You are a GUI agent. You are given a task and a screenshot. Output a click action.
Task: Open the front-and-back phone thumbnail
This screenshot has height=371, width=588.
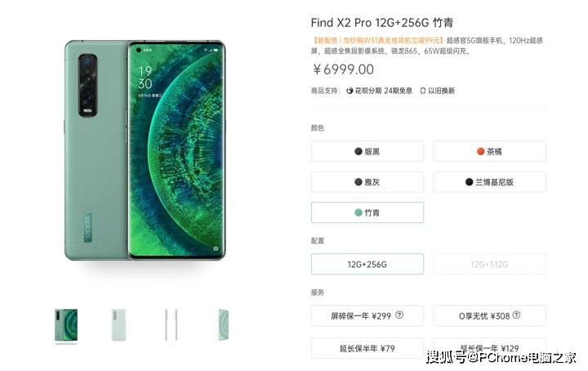pyautogui.click(x=66, y=325)
